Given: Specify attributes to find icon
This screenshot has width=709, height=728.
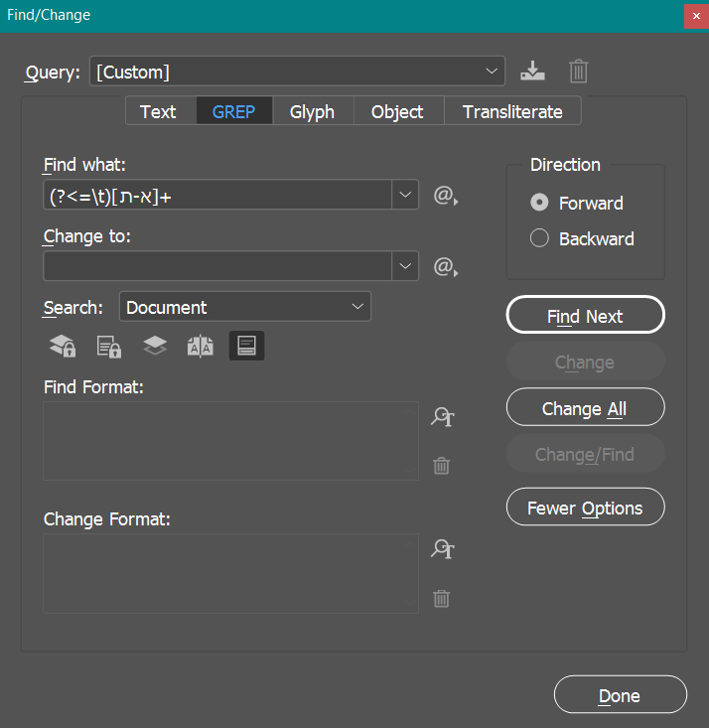Looking at the screenshot, I should (442, 417).
